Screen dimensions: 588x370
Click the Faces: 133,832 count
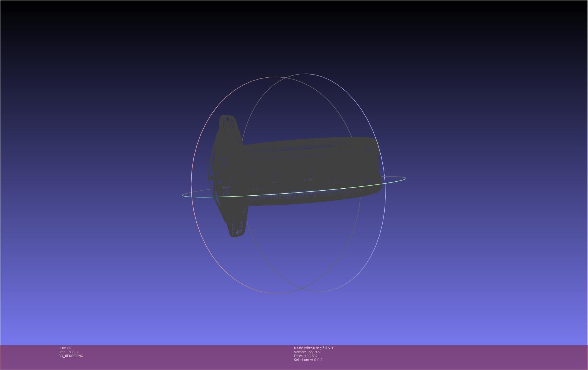306,356
